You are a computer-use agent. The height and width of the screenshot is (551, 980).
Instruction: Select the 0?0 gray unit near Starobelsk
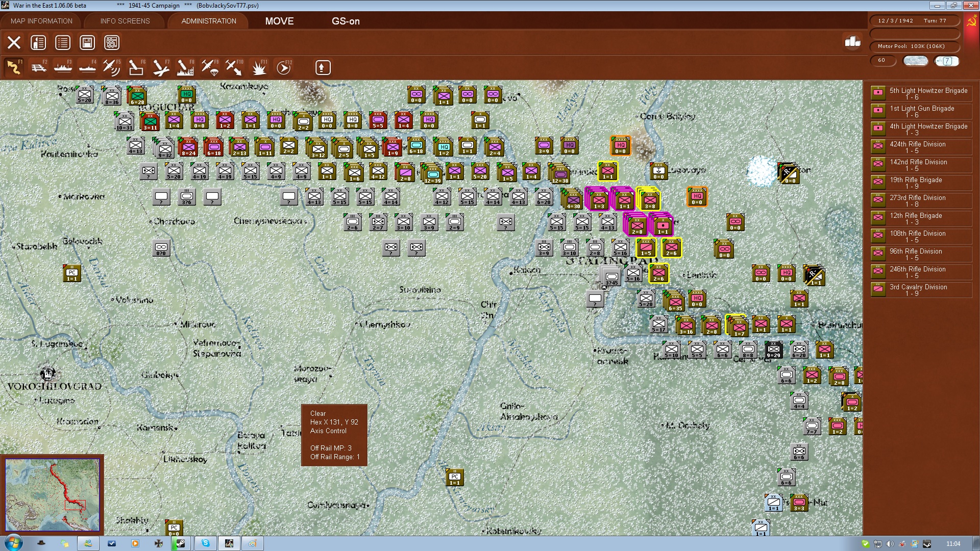click(161, 248)
